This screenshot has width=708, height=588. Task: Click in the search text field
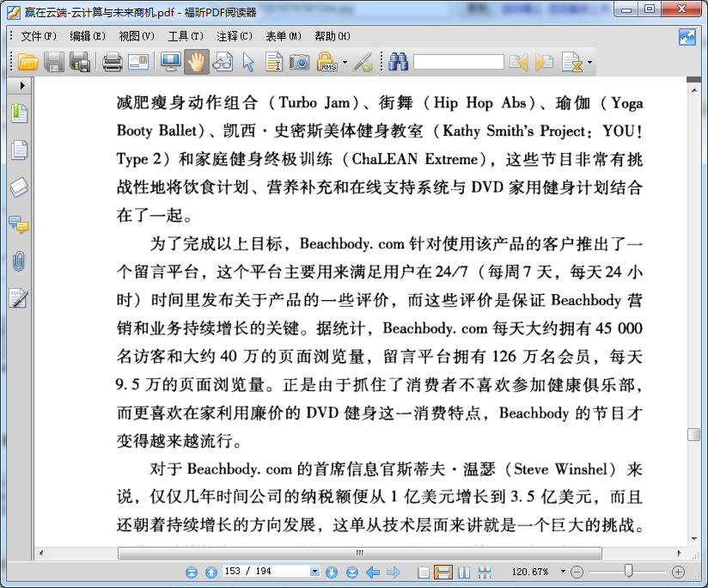[x=458, y=62]
